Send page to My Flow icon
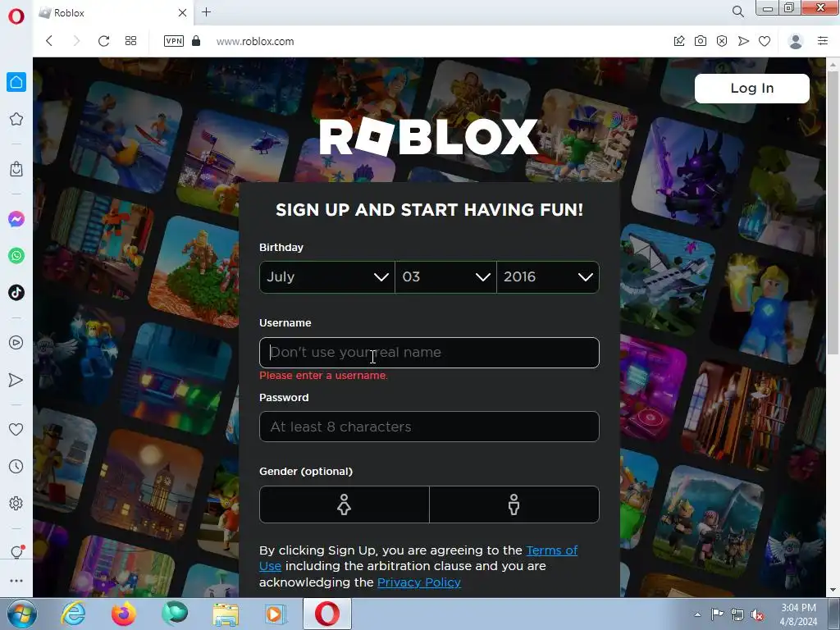Image resolution: width=840 pixels, height=630 pixels. (743, 41)
